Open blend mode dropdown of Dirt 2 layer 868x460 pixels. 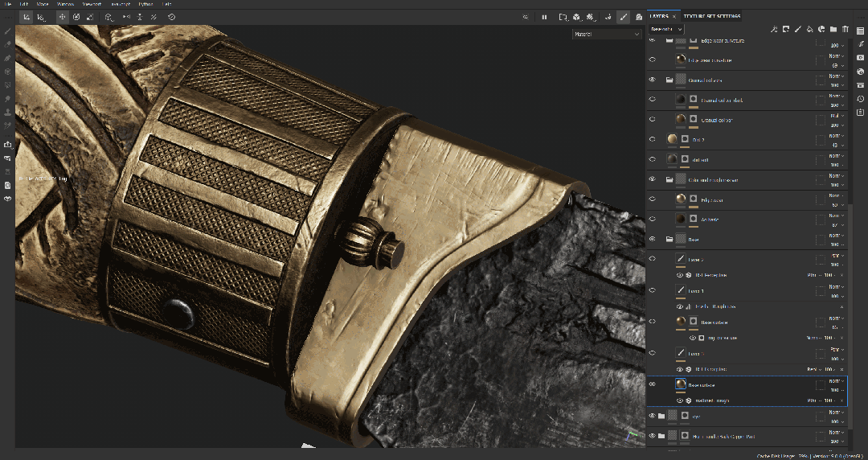pos(835,136)
